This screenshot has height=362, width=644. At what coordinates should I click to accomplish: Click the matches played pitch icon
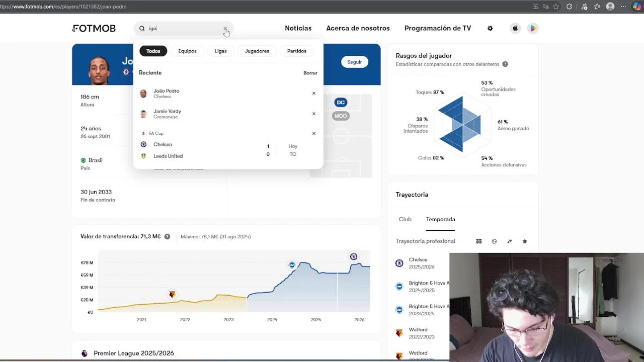point(479,241)
